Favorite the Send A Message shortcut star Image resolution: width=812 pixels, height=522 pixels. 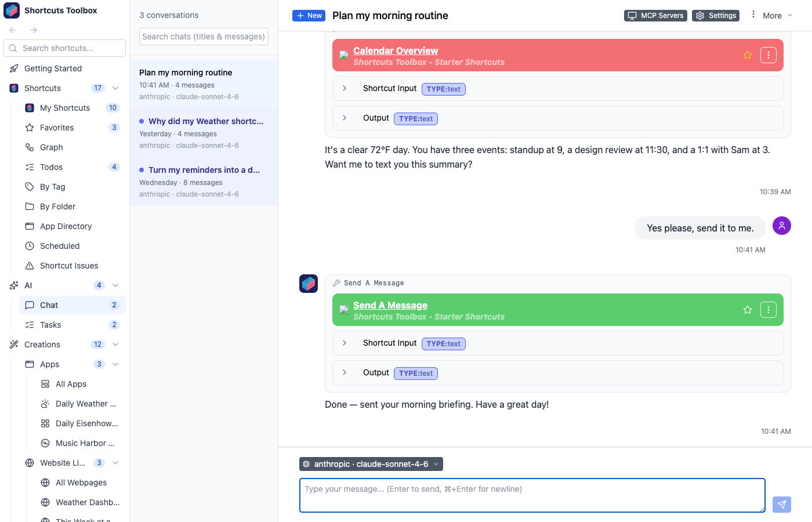click(748, 310)
